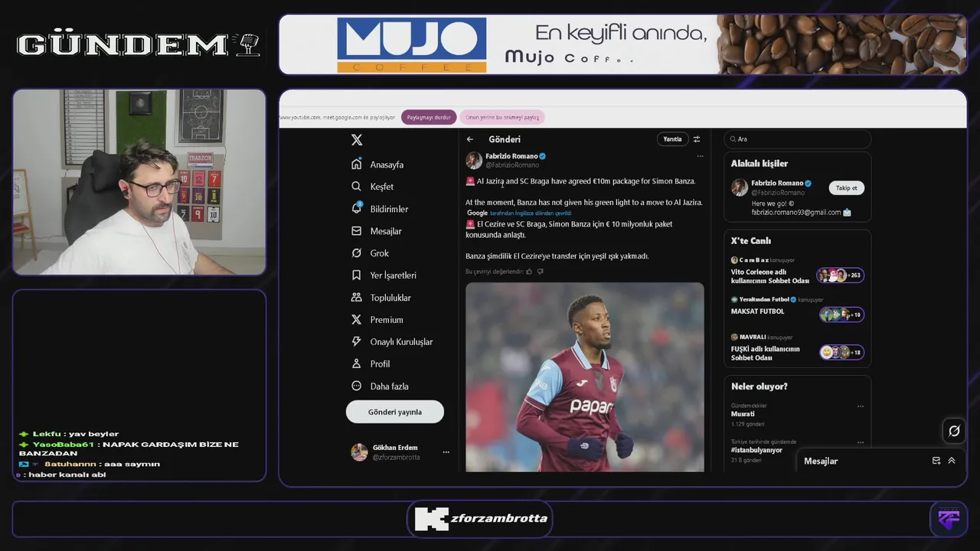Open FUŞKİ Sohbet Odası space

766,354
